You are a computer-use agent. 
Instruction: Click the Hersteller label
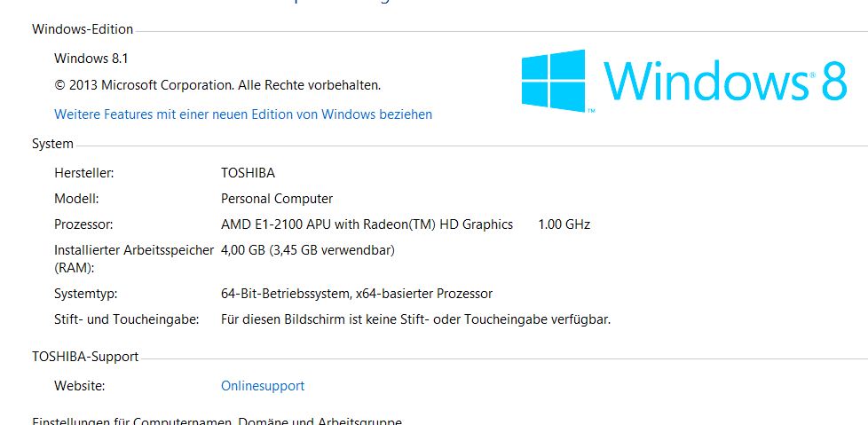[x=84, y=173]
